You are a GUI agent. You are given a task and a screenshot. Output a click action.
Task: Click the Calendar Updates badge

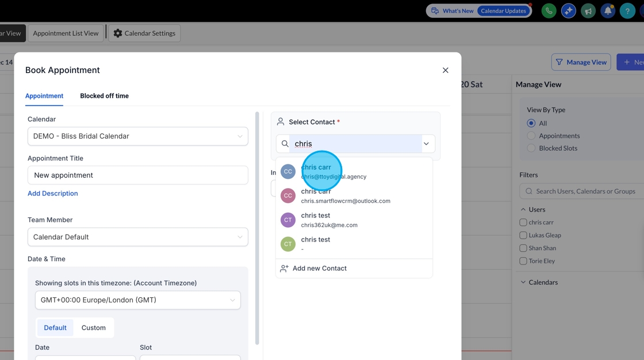(x=504, y=11)
